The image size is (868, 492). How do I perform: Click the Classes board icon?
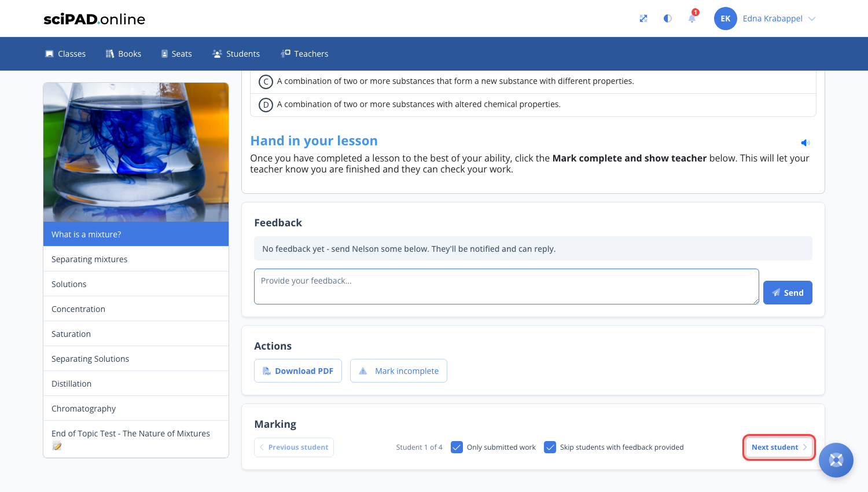pyautogui.click(x=49, y=54)
